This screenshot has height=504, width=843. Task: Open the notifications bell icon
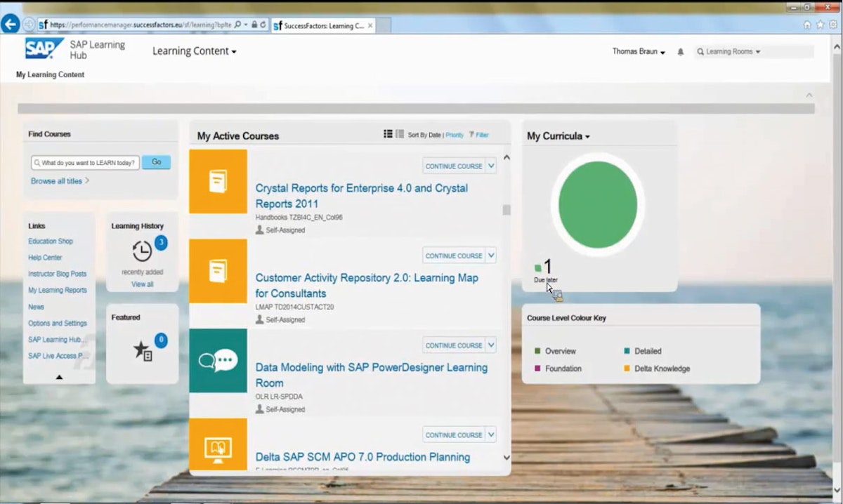(679, 51)
